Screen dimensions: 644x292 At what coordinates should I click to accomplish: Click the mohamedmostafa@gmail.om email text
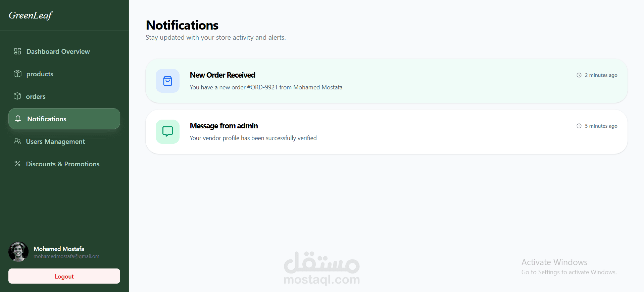pos(66,256)
